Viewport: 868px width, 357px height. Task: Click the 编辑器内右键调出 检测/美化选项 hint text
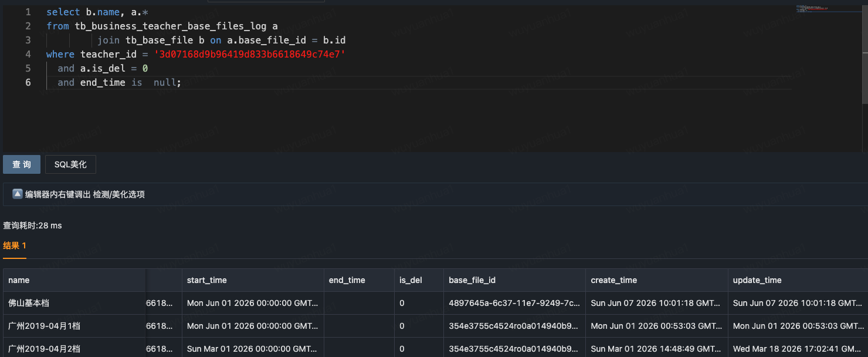tap(84, 194)
